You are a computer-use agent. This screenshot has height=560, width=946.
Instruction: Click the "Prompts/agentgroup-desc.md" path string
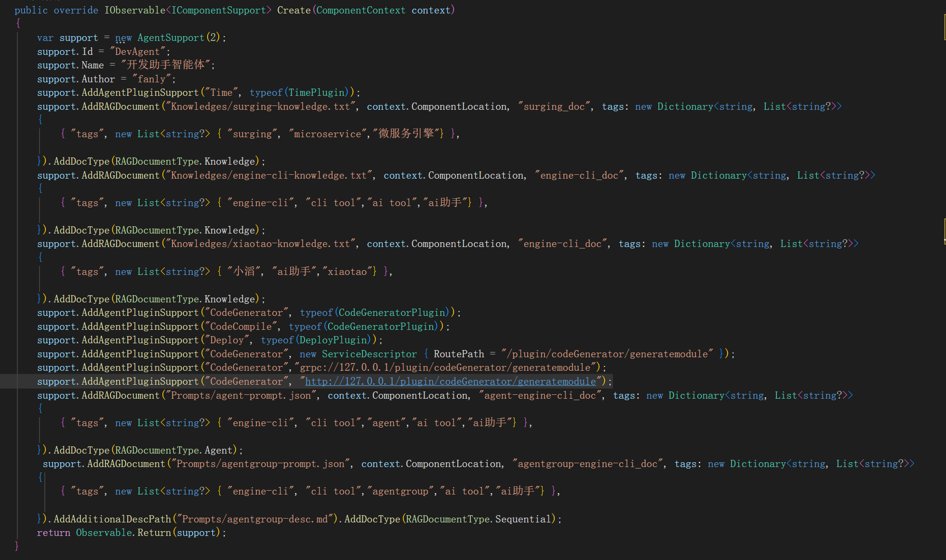point(255,519)
